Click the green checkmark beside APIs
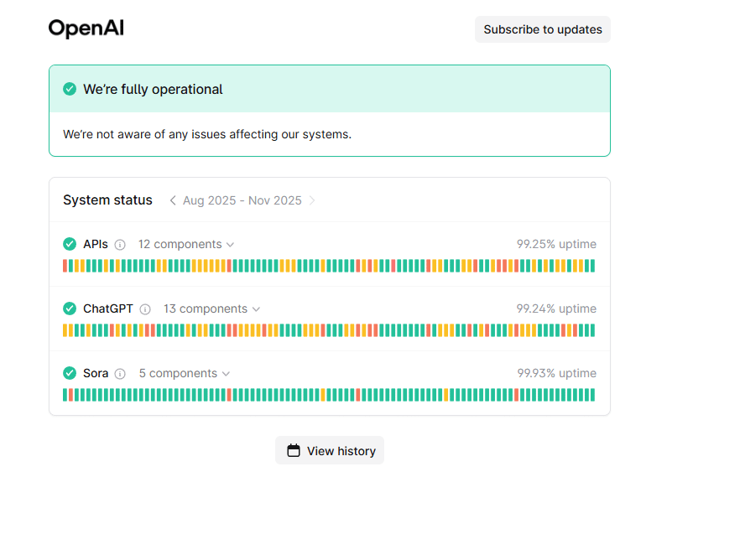Screen dimensions: 745x560 70,244
